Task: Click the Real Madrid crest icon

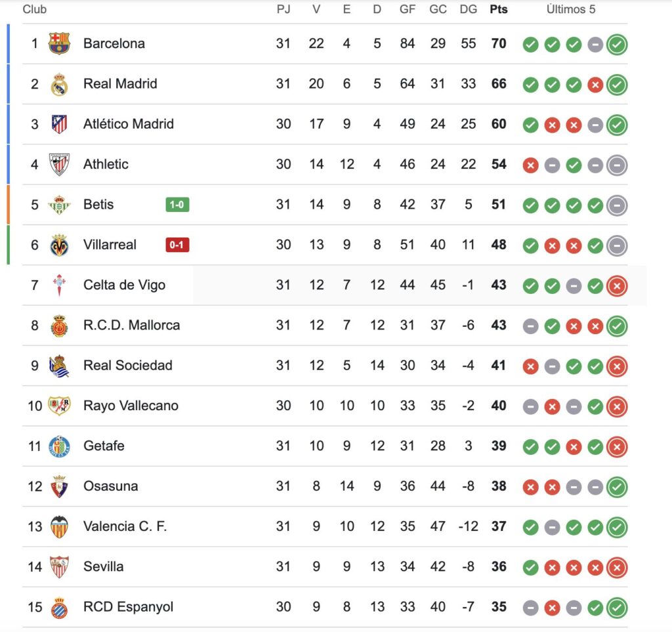Action: [x=59, y=84]
